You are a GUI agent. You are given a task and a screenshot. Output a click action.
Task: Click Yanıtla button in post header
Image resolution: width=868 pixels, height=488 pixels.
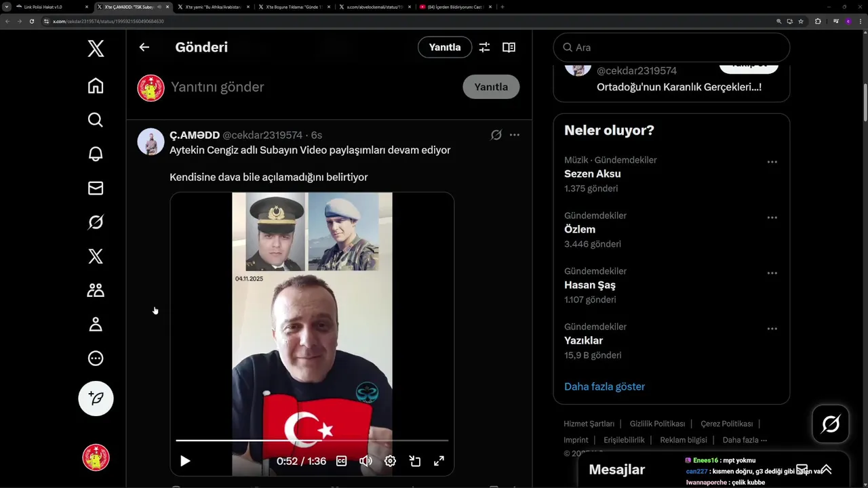tap(445, 47)
